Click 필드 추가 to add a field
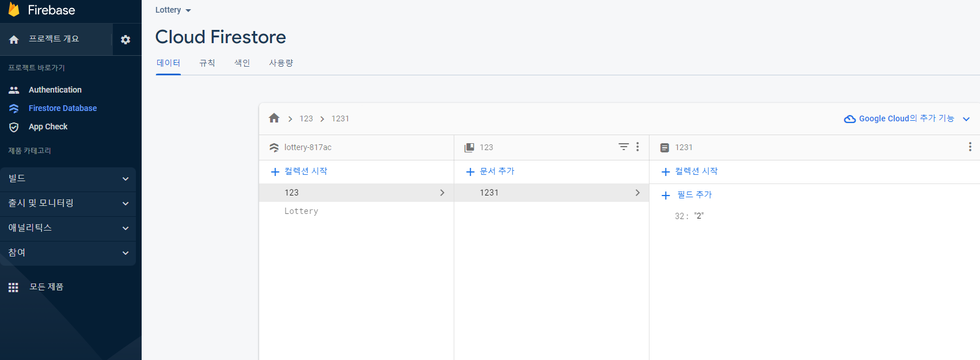 tap(694, 195)
